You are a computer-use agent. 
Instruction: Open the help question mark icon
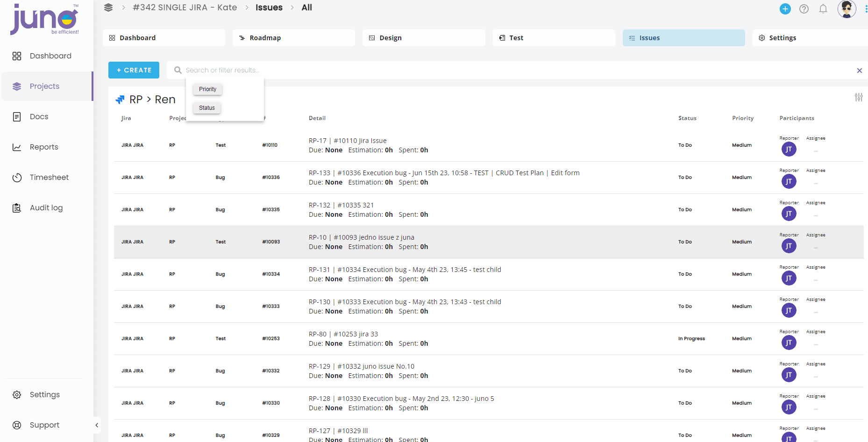804,9
